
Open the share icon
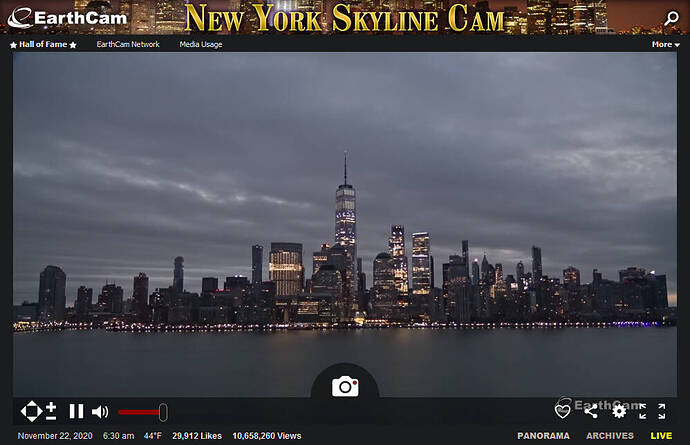(591, 411)
